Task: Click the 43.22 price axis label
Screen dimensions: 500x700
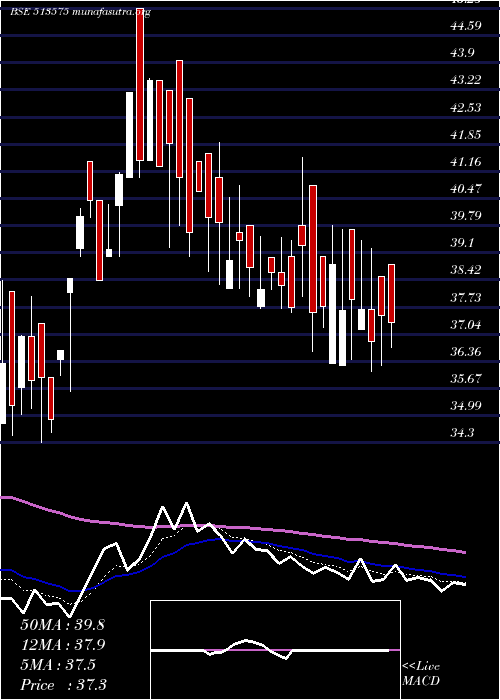Action: [466, 80]
